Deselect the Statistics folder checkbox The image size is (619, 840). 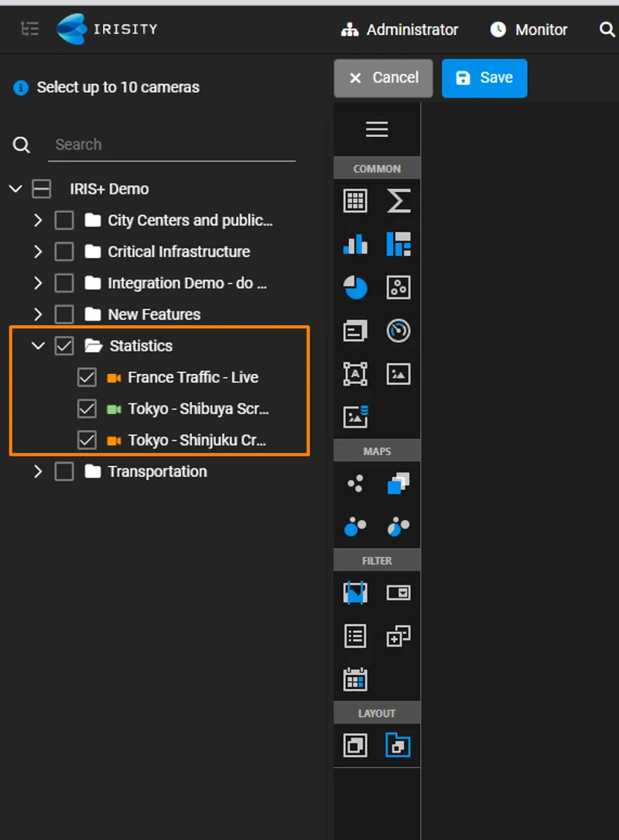[x=64, y=345]
